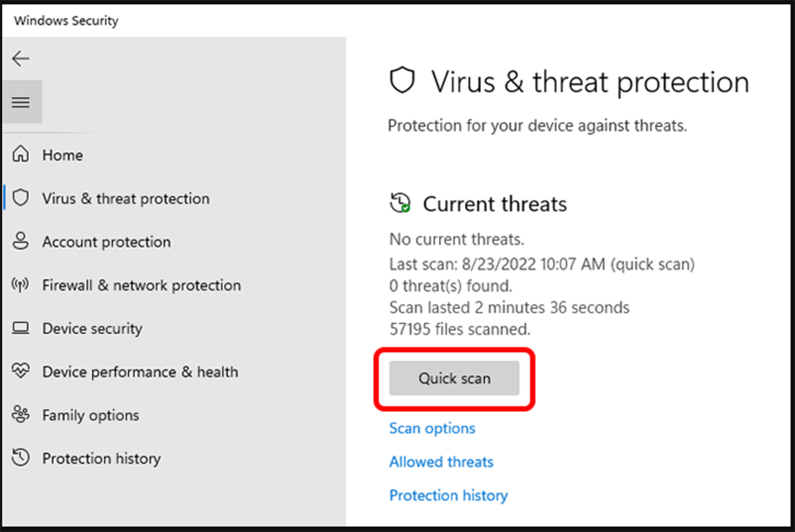Open the Allowed threats link
The image size is (795, 532).
(x=441, y=462)
